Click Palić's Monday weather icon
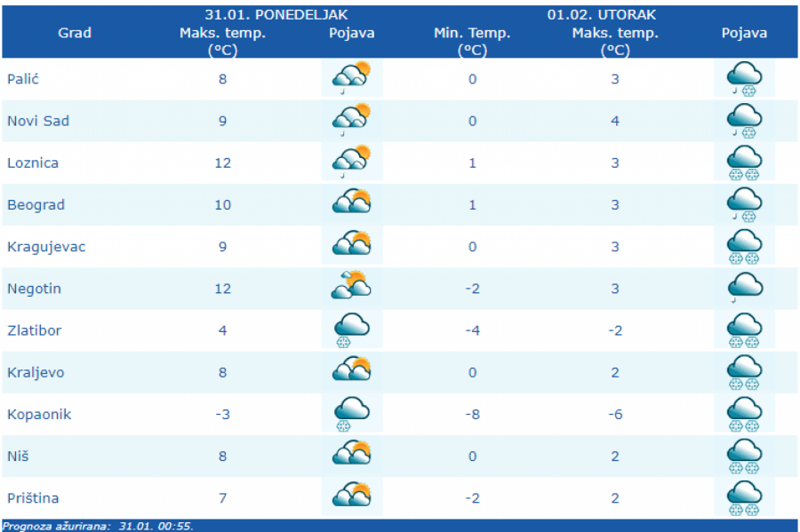 (351, 79)
